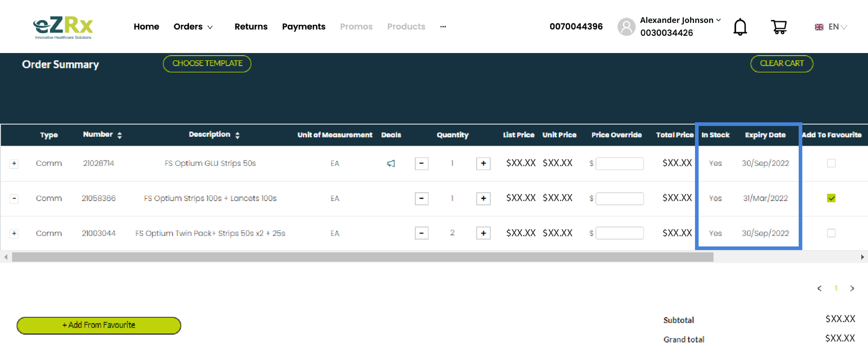Add GLU Strips 50s to favourites
868x354 pixels.
(x=831, y=163)
